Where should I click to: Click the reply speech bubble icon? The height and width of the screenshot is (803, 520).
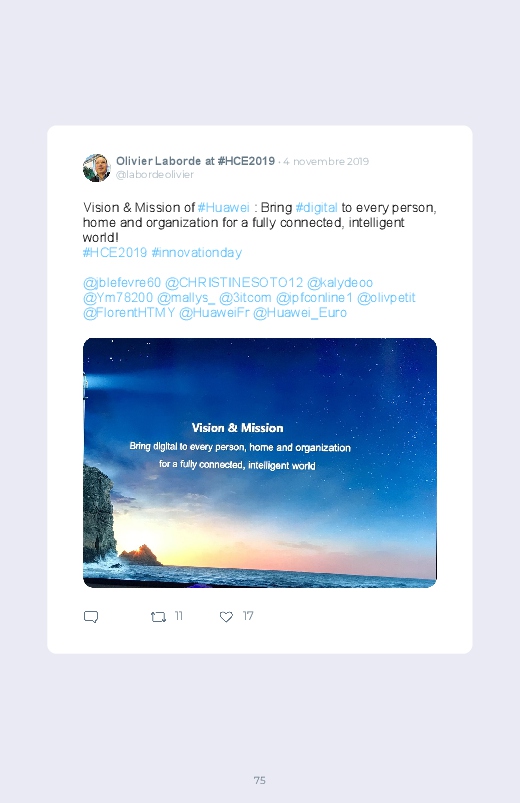tap(91, 617)
